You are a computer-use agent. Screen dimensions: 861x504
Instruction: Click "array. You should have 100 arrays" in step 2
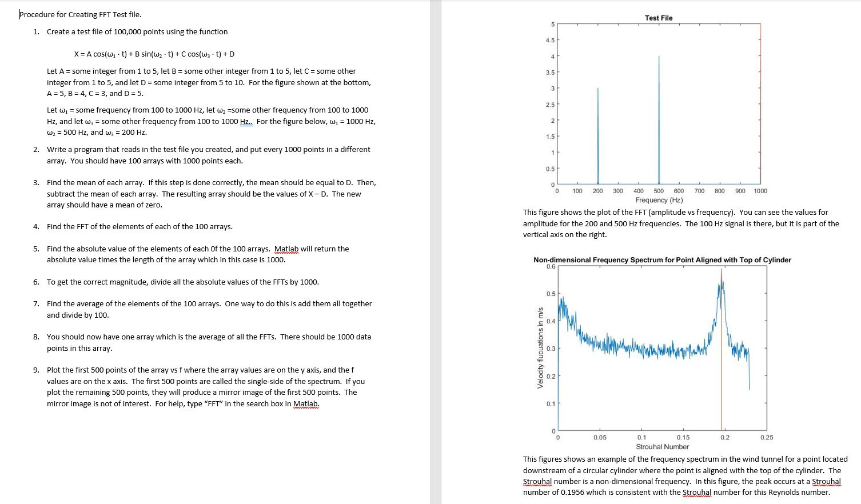[x=145, y=161]
